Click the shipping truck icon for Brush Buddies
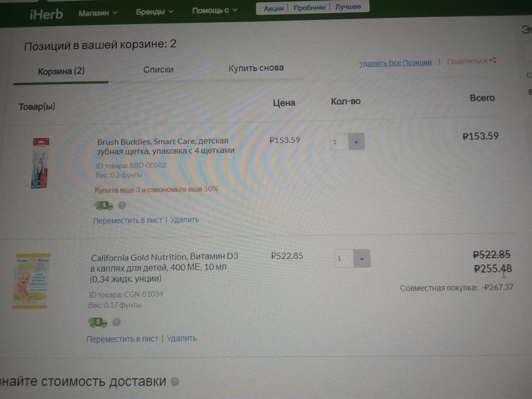Image resolution: width=532 pixels, height=399 pixels. 104,206
